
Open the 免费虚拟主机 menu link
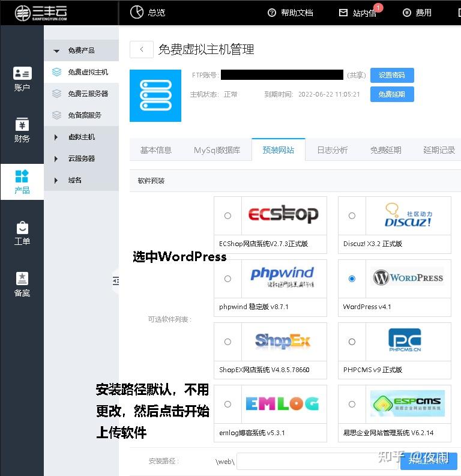coord(88,72)
